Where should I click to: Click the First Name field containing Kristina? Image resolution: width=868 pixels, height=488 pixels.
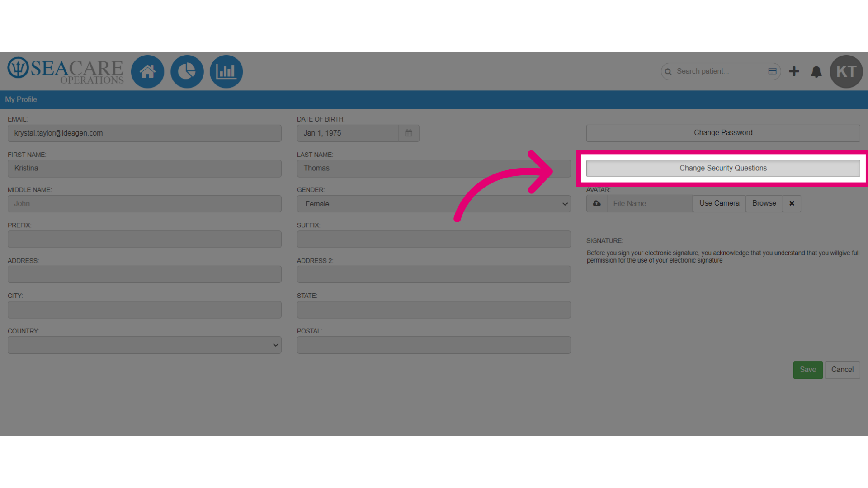click(145, 169)
